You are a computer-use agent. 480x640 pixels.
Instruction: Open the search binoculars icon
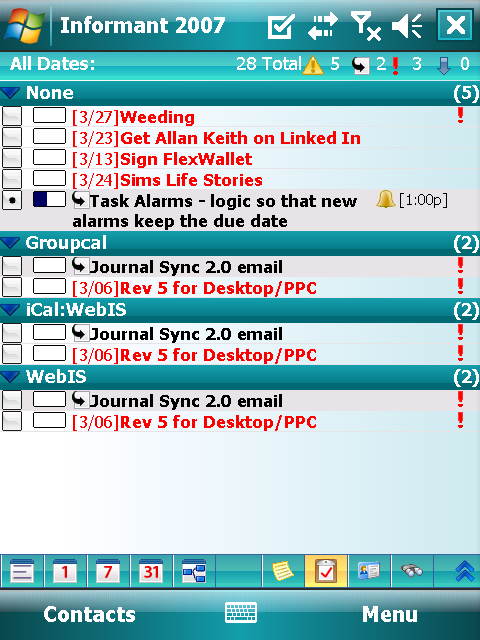click(412, 571)
